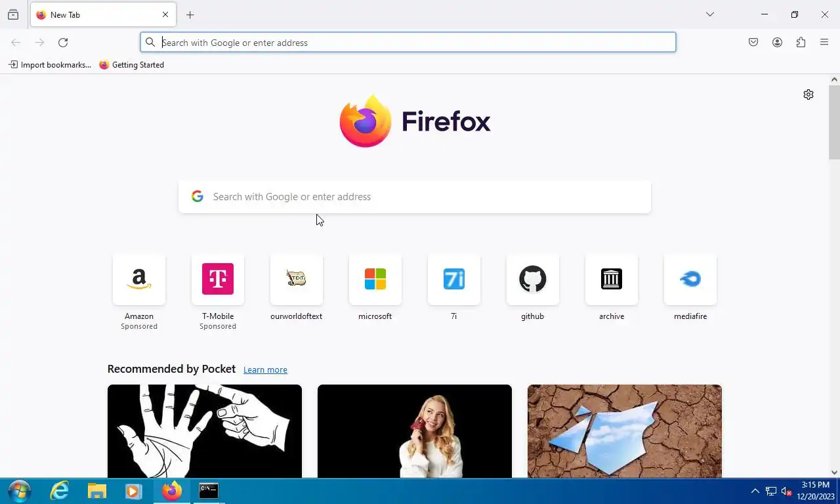
Task: Open the muted volume tray icon
Action: (x=786, y=492)
